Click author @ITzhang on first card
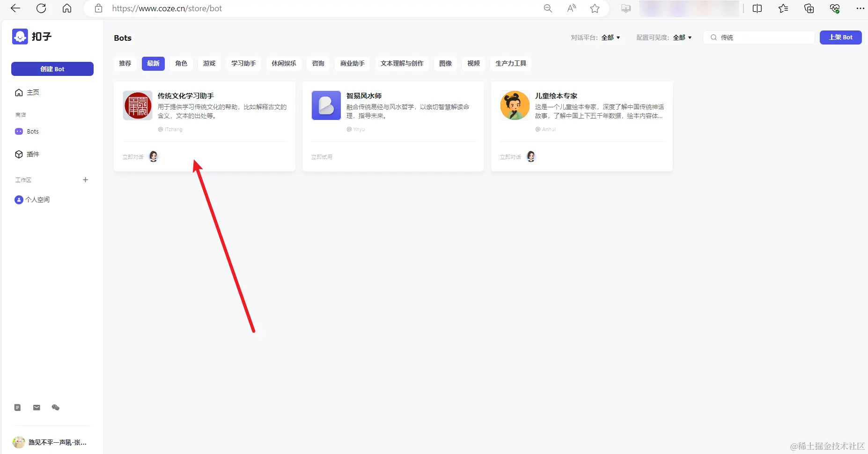Screen dimensions: 868x454 (170, 129)
